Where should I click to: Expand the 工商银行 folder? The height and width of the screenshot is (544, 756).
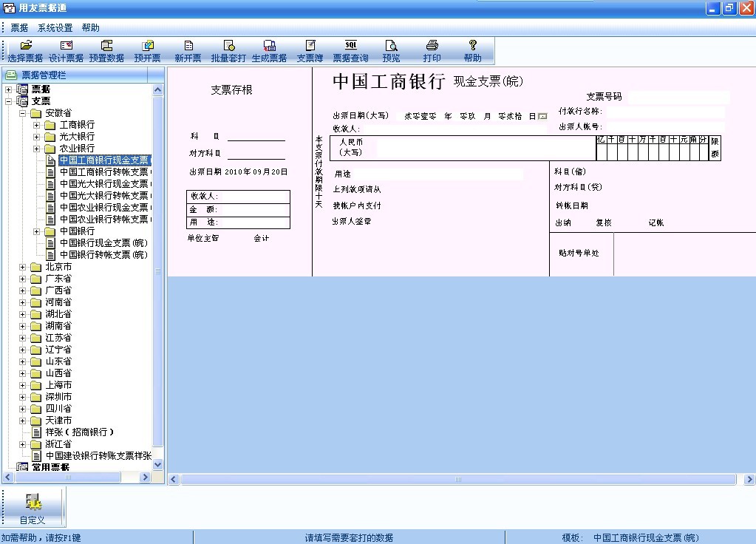click(x=37, y=125)
